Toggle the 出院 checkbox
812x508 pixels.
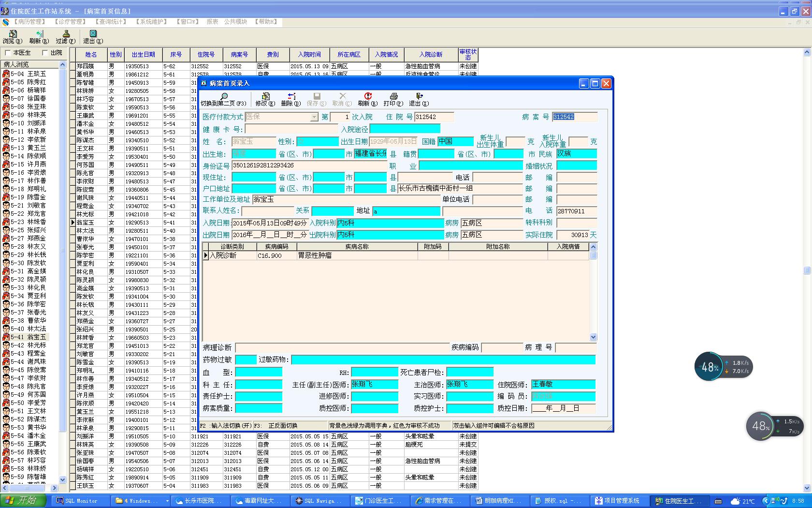45,53
